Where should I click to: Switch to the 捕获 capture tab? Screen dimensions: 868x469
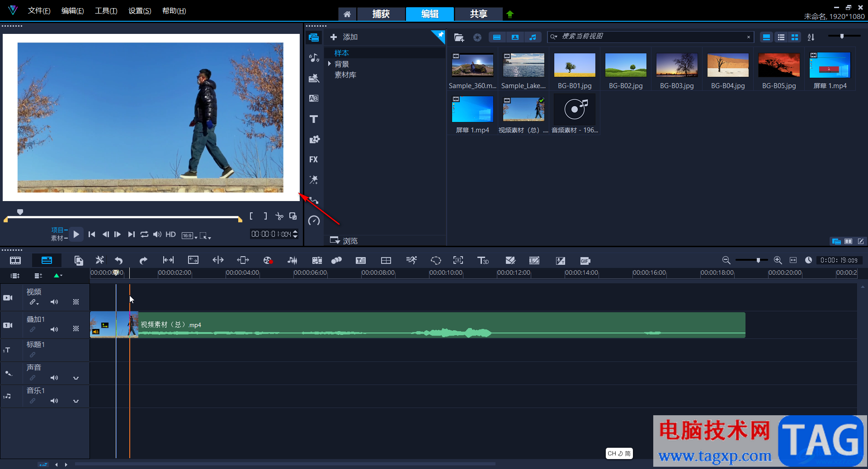(x=381, y=14)
